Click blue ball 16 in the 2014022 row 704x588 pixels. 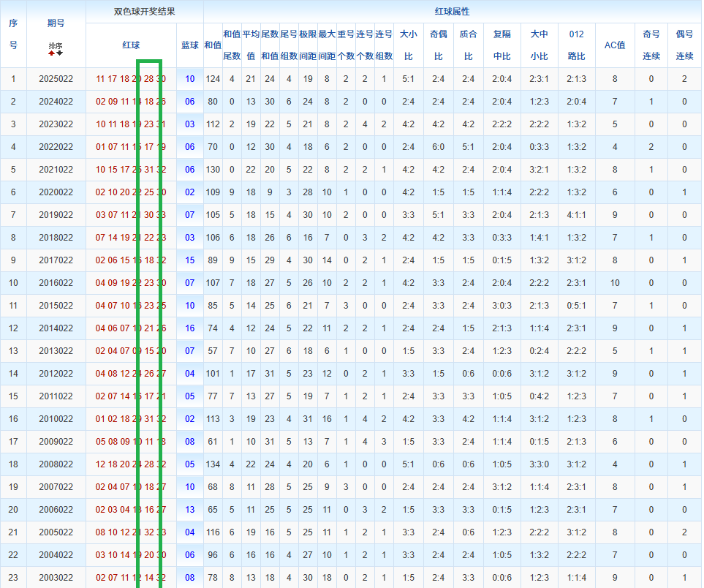(190, 329)
